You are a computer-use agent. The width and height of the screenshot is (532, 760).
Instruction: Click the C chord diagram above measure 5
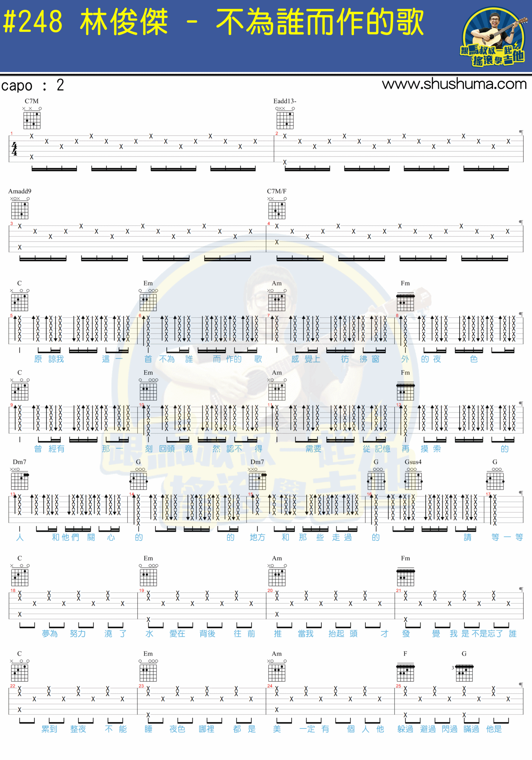click(20, 300)
